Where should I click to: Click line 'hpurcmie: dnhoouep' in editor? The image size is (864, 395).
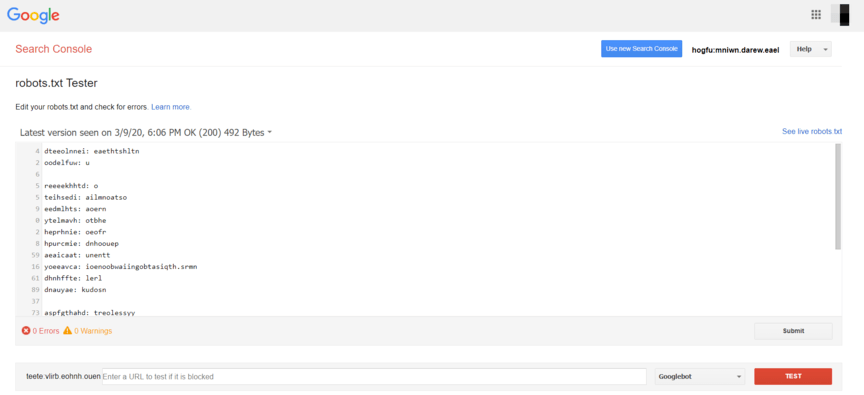click(82, 244)
